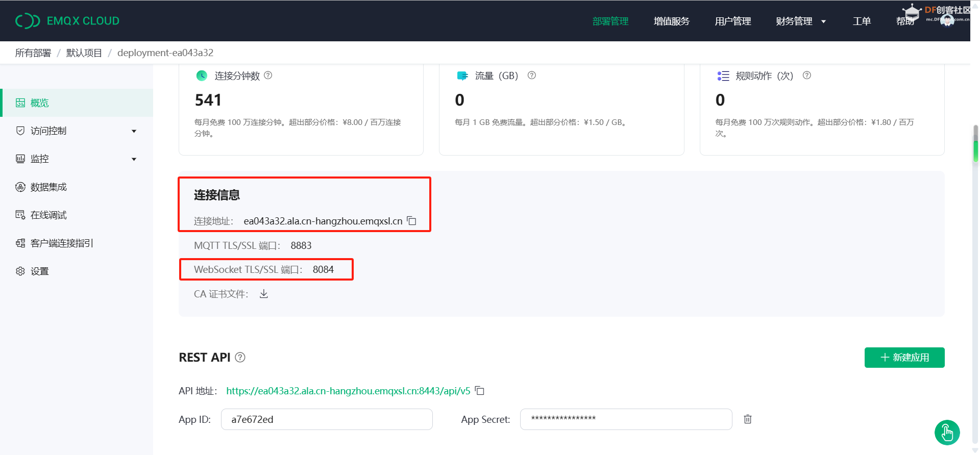
Task: Show help for 规则动作 (次)
Action: click(x=807, y=75)
